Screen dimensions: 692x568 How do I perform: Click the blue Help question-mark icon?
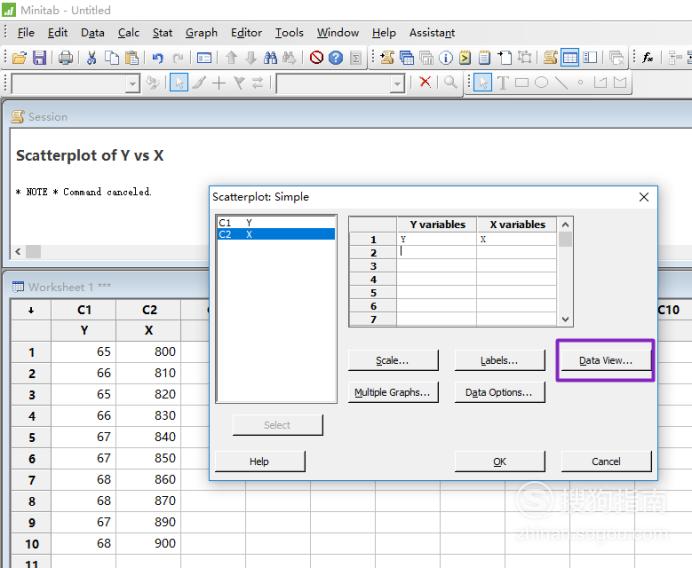[336, 58]
